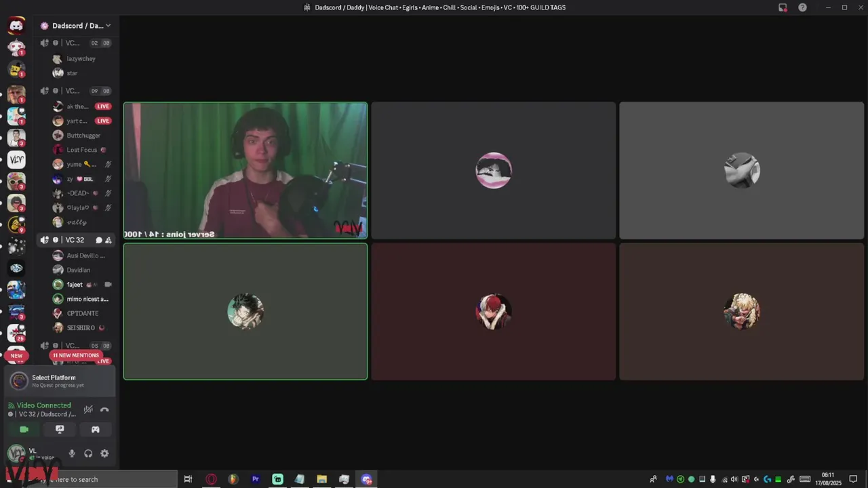Open Discord help icon in title bar
The height and width of the screenshot is (488, 868).
pyautogui.click(x=803, y=7)
